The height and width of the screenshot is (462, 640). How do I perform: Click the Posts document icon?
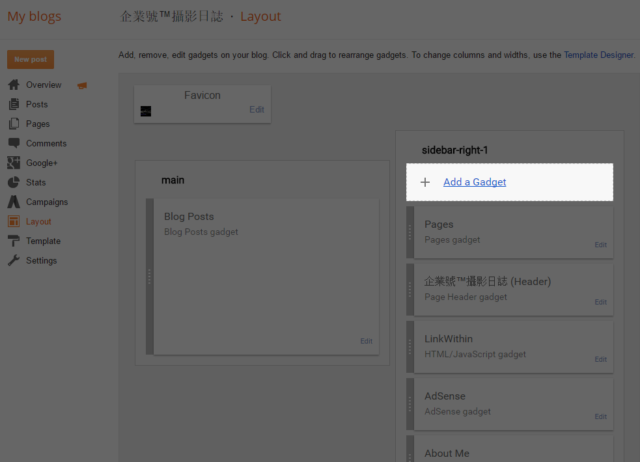point(13,104)
